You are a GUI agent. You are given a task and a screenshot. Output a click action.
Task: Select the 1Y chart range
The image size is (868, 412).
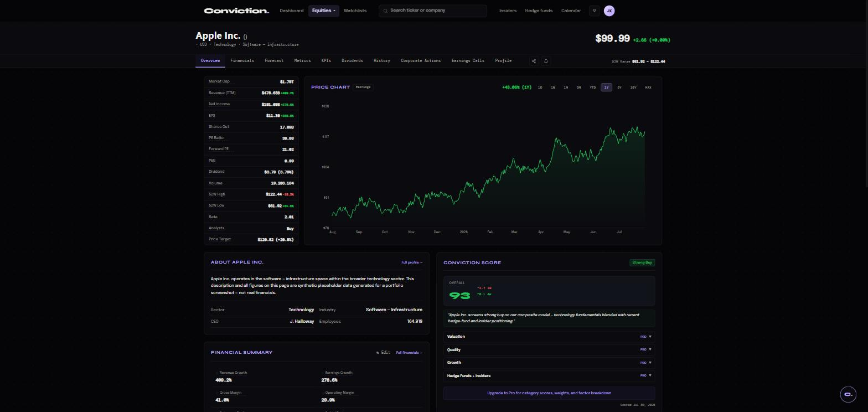606,87
